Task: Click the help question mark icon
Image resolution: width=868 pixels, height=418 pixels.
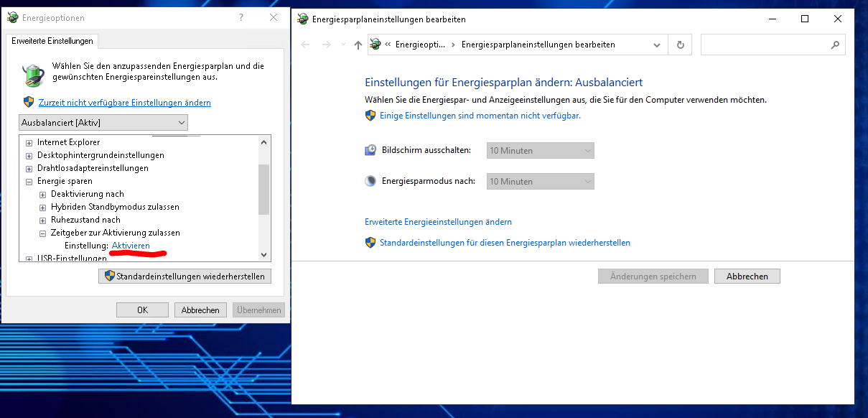Action: [x=241, y=18]
